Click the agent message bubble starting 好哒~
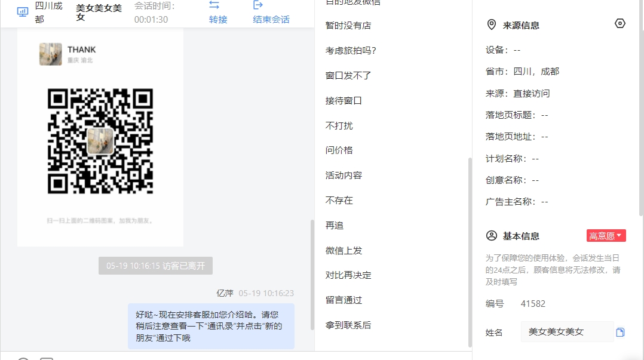The height and width of the screenshot is (360, 644). coord(211,327)
